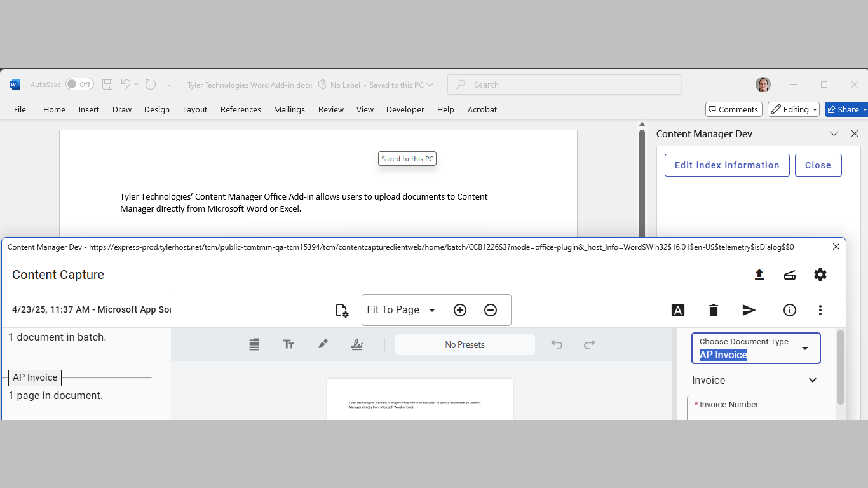The image size is (868, 488).
Task: Open Customize Quick Access Toolbar dropdown
Action: click(x=169, y=85)
